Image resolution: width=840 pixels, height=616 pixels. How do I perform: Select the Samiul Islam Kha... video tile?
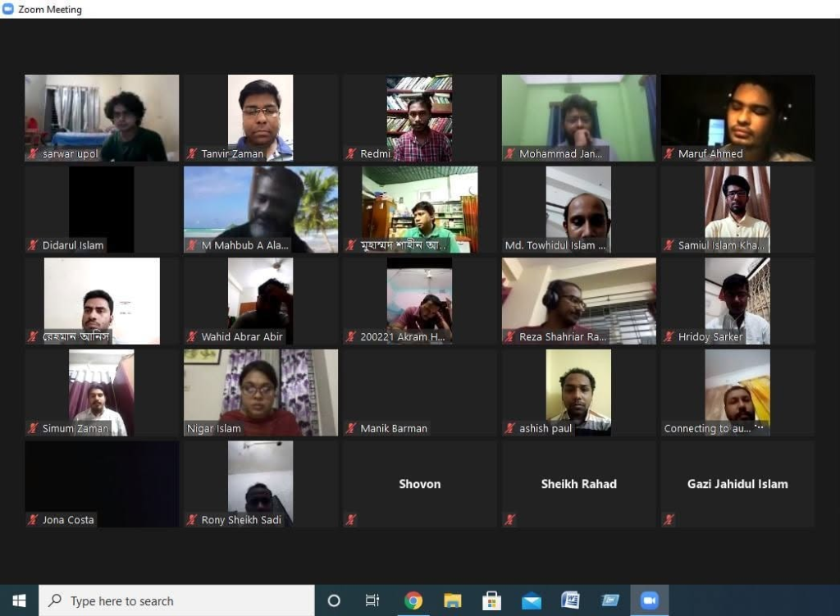(x=737, y=209)
